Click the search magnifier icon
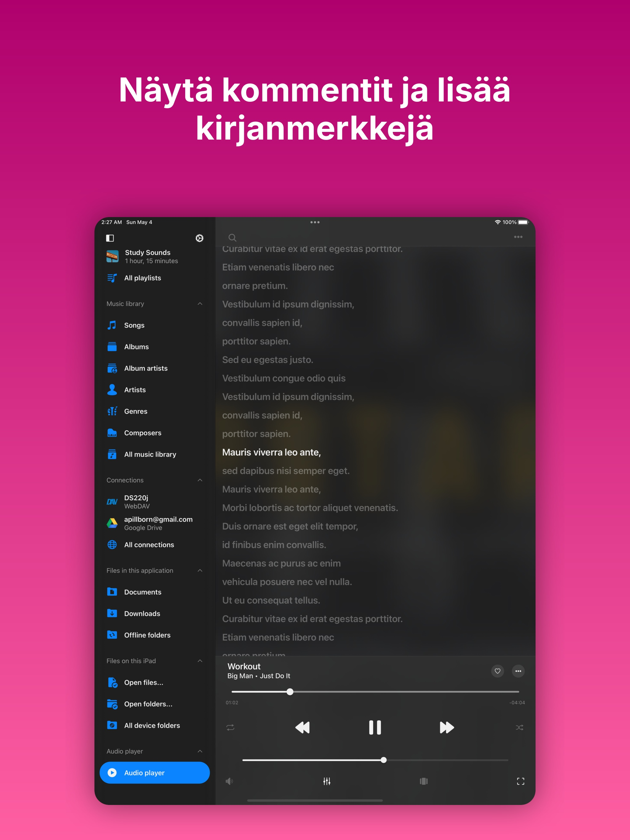 (232, 238)
